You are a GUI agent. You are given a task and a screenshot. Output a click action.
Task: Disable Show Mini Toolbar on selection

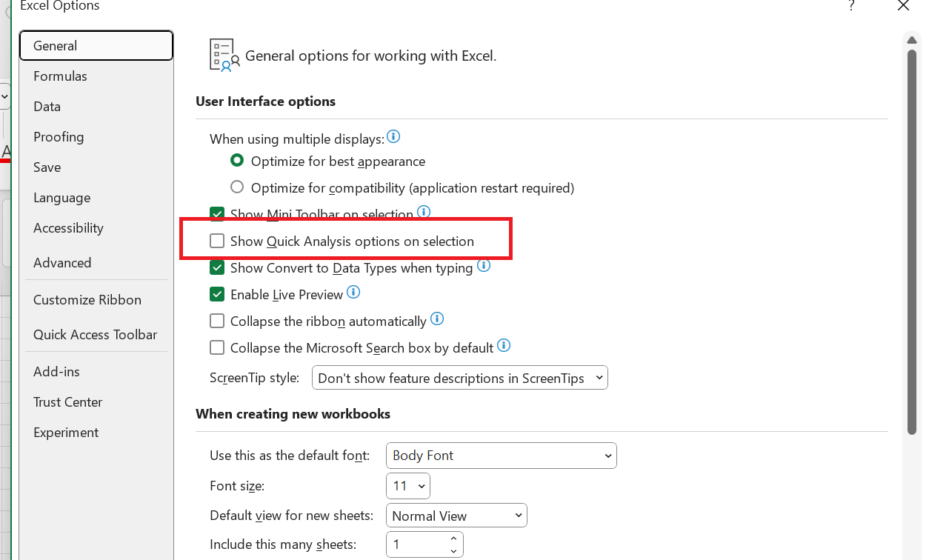(217, 214)
